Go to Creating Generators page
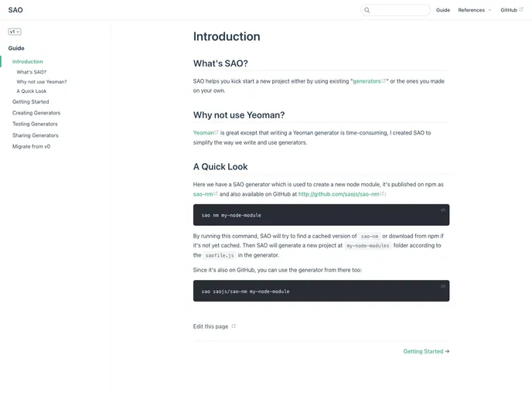 tap(36, 113)
